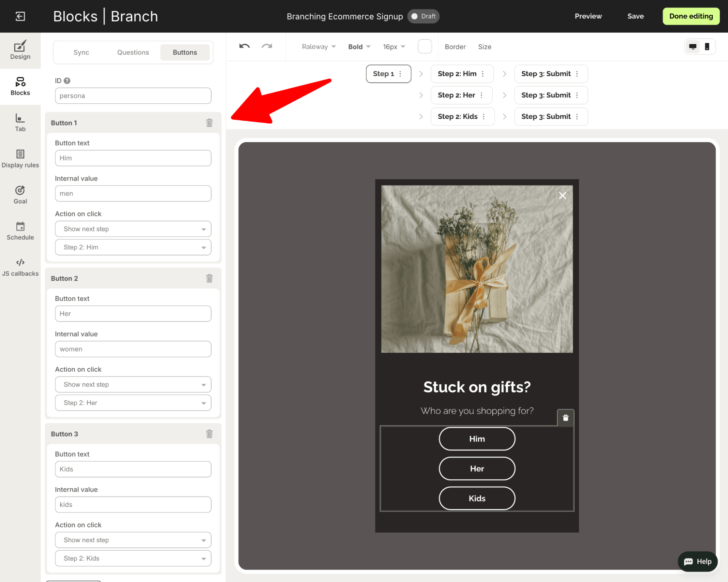Click the Done editing button
The width and height of the screenshot is (728, 582).
point(690,16)
